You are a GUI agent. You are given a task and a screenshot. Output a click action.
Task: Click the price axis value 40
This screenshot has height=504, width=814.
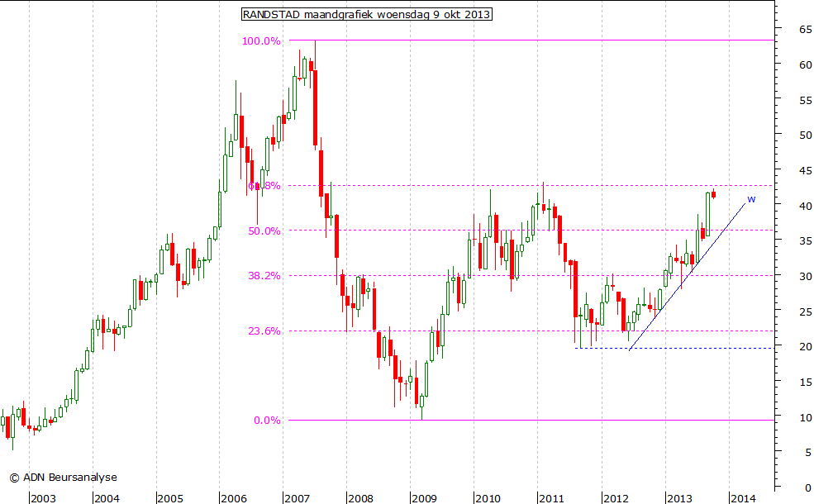[x=805, y=206]
